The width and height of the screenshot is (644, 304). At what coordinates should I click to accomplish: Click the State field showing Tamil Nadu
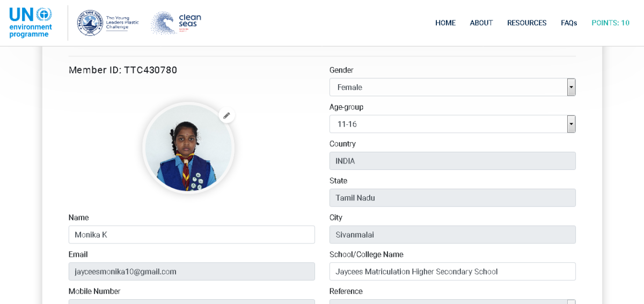[x=452, y=198]
